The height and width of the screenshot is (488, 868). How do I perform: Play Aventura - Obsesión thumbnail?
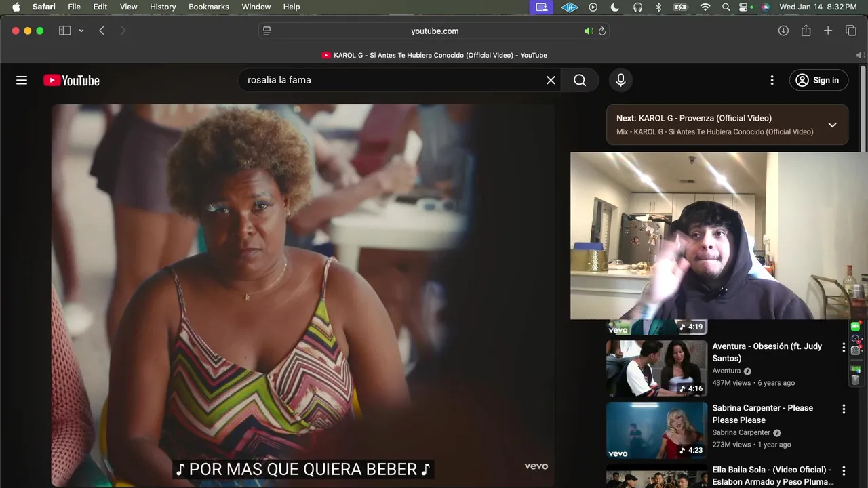pyautogui.click(x=656, y=368)
